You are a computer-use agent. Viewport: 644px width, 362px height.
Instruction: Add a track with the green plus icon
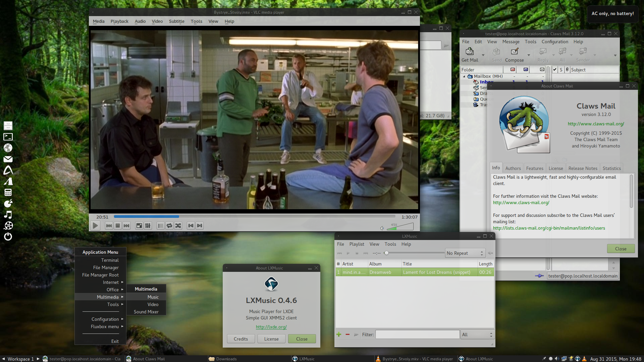[339, 335]
